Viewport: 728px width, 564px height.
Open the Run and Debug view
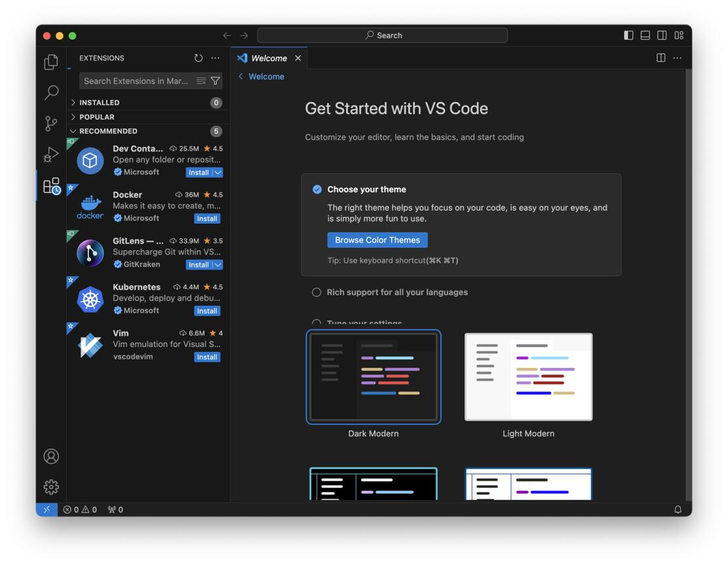point(51,154)
